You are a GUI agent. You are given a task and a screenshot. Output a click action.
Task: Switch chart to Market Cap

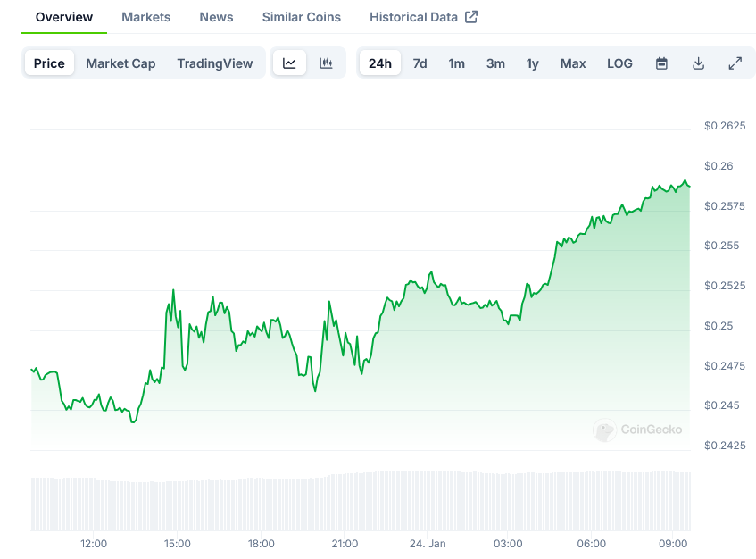click(120, 63)
